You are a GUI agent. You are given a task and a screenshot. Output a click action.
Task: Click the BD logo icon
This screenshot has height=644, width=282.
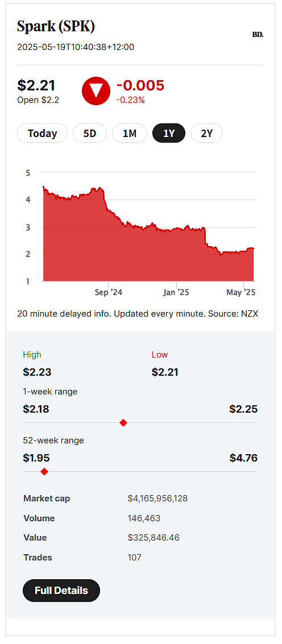(258, 35)
